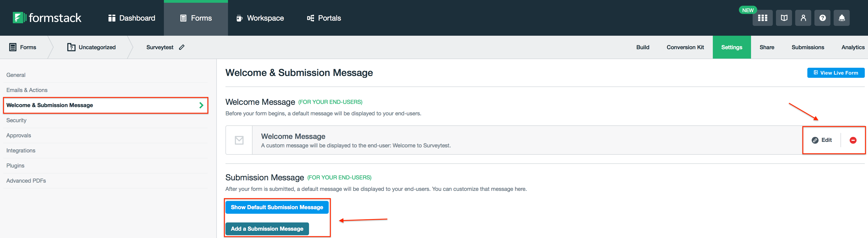The image size is (868, 238).
Task: Navigate to Uncategorized folder breadcrumb
Action: coord(92,47)
